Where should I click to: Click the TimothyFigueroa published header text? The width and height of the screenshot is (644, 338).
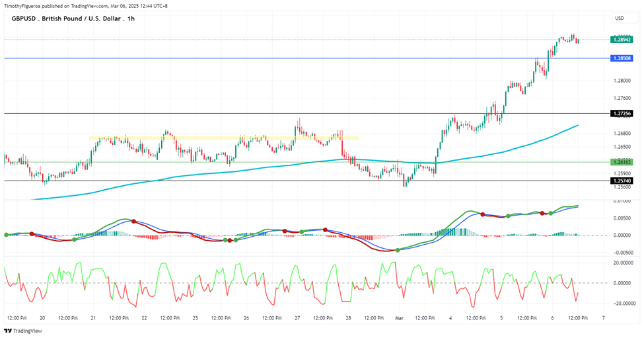pyautogui.click(x=85, y=6)
